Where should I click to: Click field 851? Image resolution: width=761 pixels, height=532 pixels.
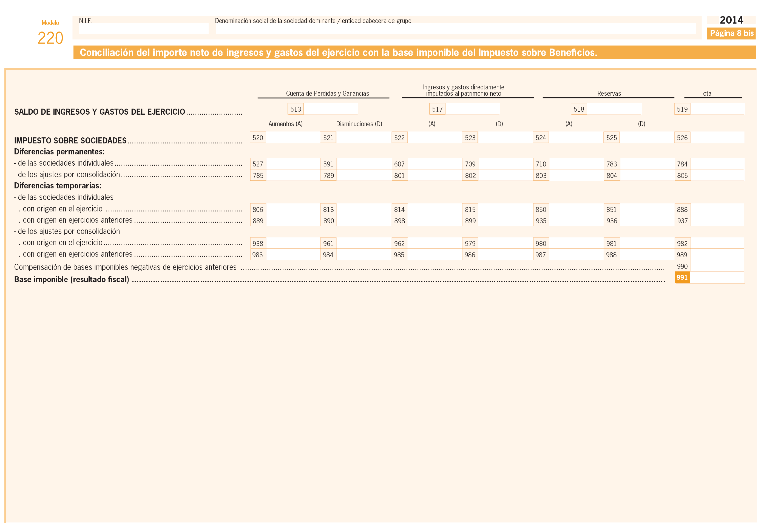pos(647,210)
